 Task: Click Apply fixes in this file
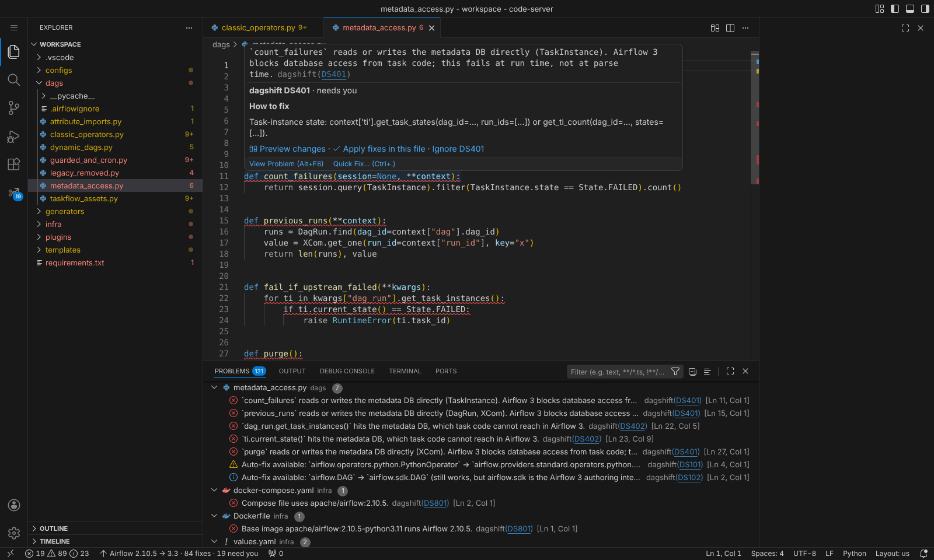(379, 149)
